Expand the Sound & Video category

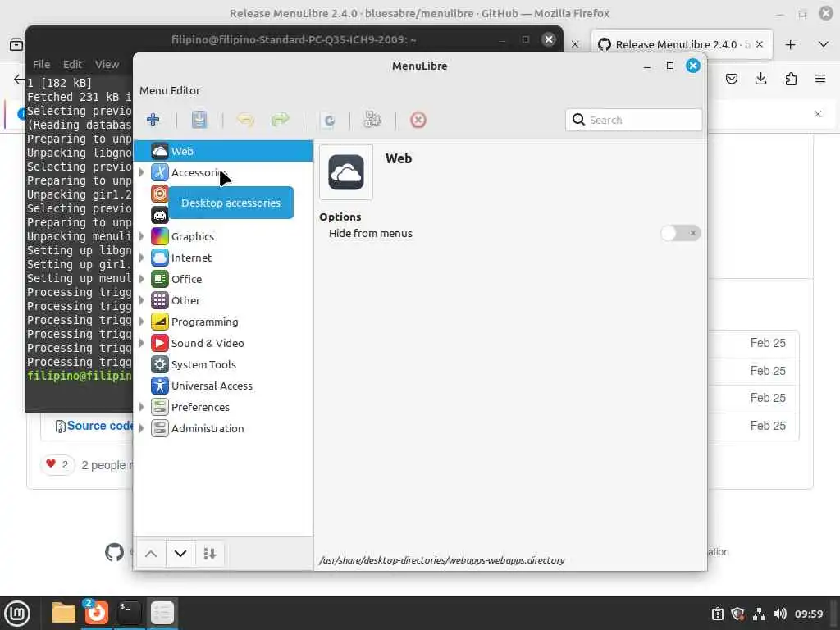pyautogui.click(x=141, y=343)
